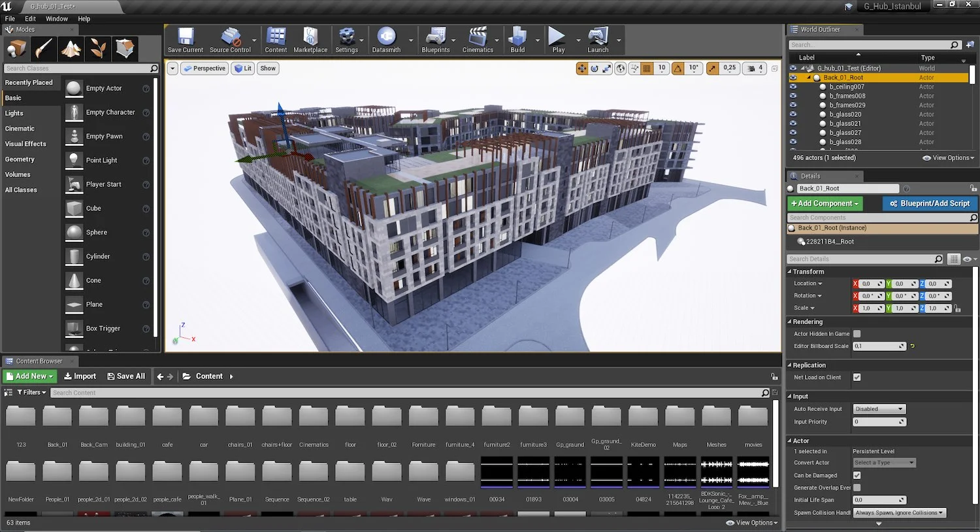Open the Convert Actor type dropdown
Screen dimensions: 980x532
click(883, 462)
